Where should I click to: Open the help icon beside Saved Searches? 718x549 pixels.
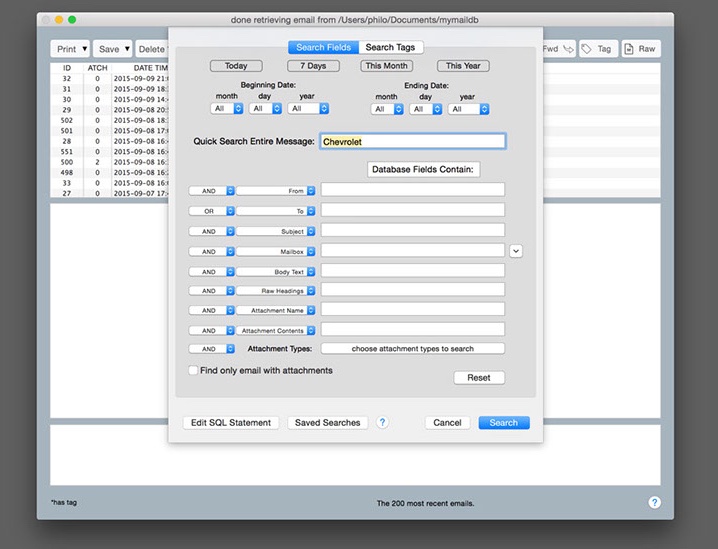pyautogui.click(x=383, y=423)
